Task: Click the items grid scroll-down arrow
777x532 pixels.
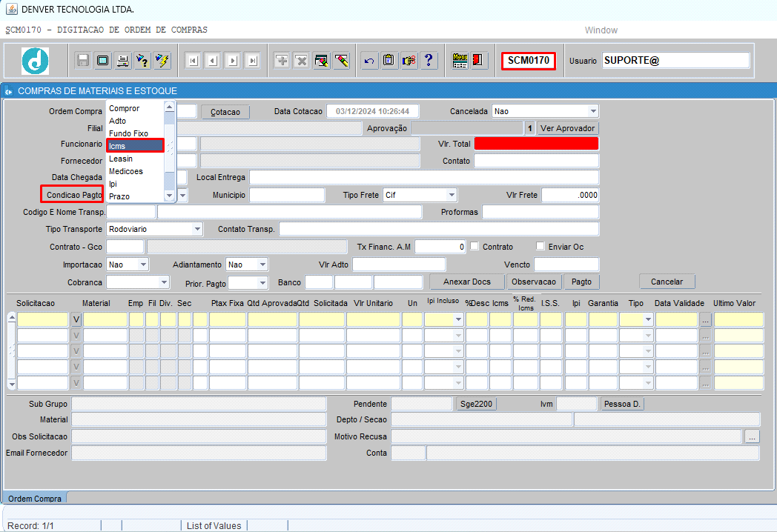Action: (12, 384)
